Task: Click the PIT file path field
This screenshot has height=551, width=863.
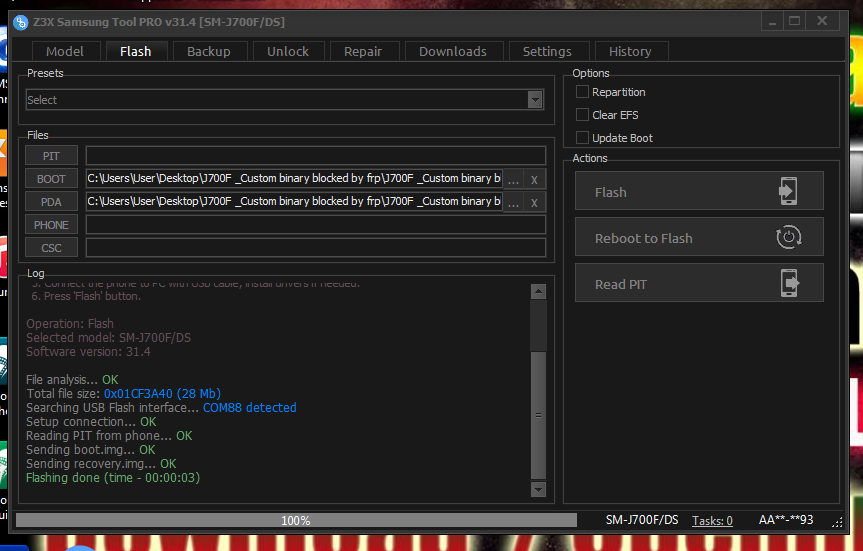Action: click(315, 156)
